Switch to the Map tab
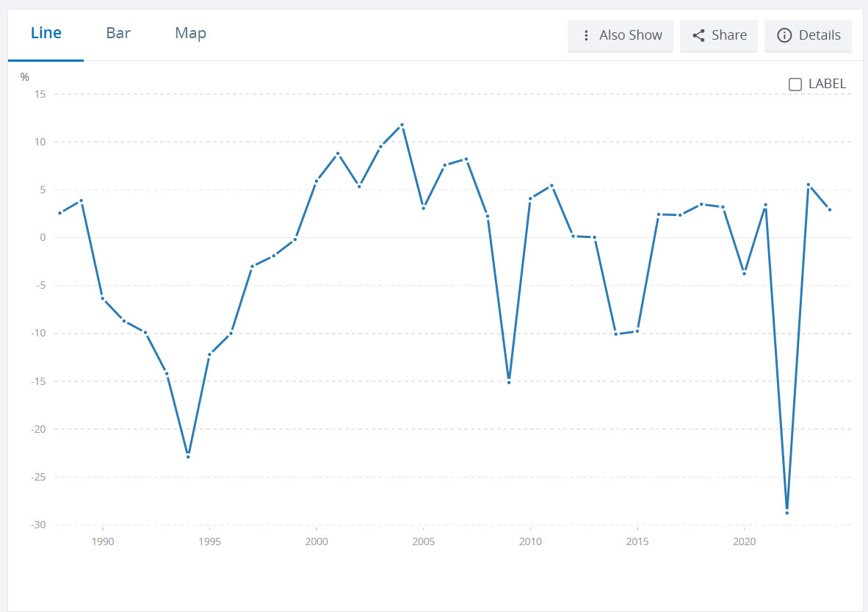868x612 pixels. (190, 33)
